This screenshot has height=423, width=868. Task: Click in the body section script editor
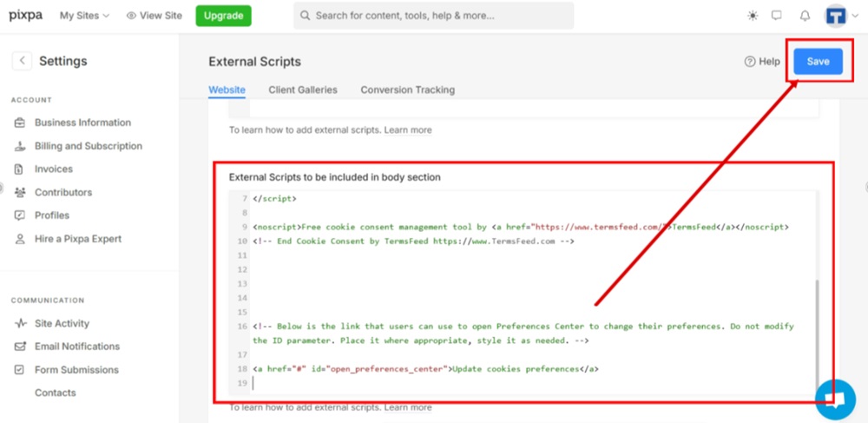coord(523,291)
